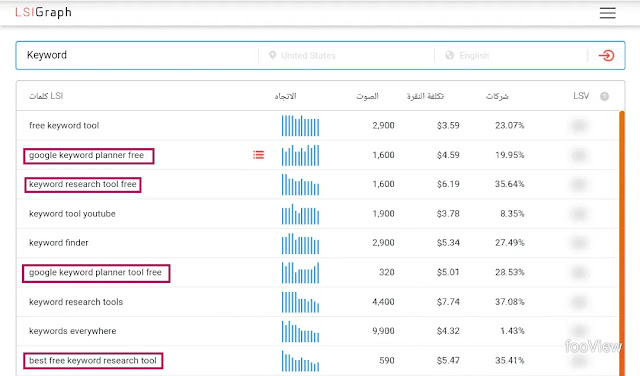640x376 pixels.
Task: Click the orange vertical scrollbar
Action: pos(622,243)
